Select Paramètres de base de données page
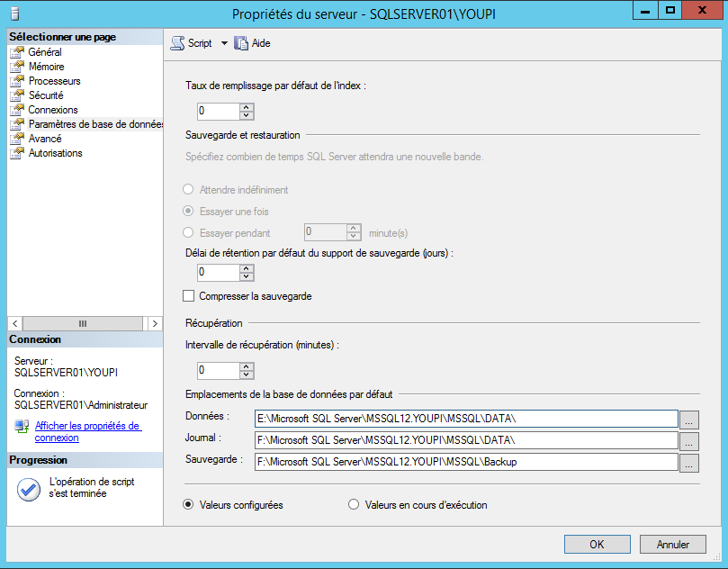The width and height of the screenshot is (728, 569). pos(95,124)
